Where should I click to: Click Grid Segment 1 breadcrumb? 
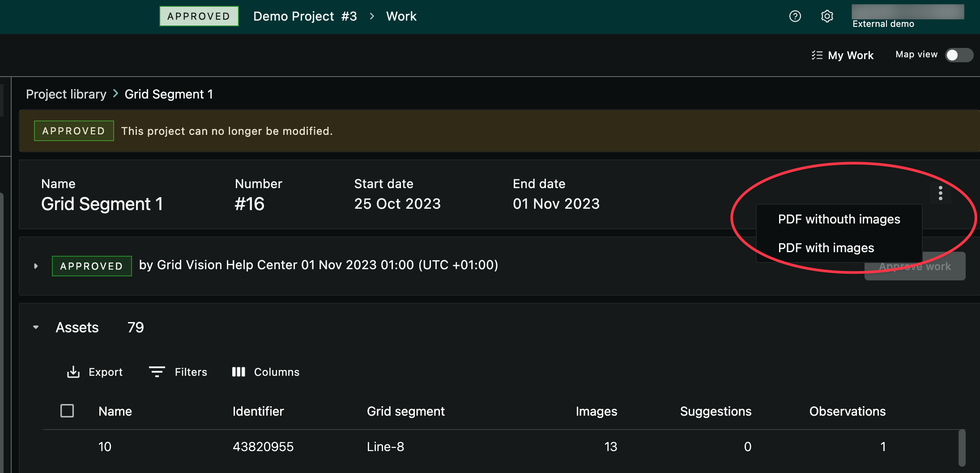[169, 94]
